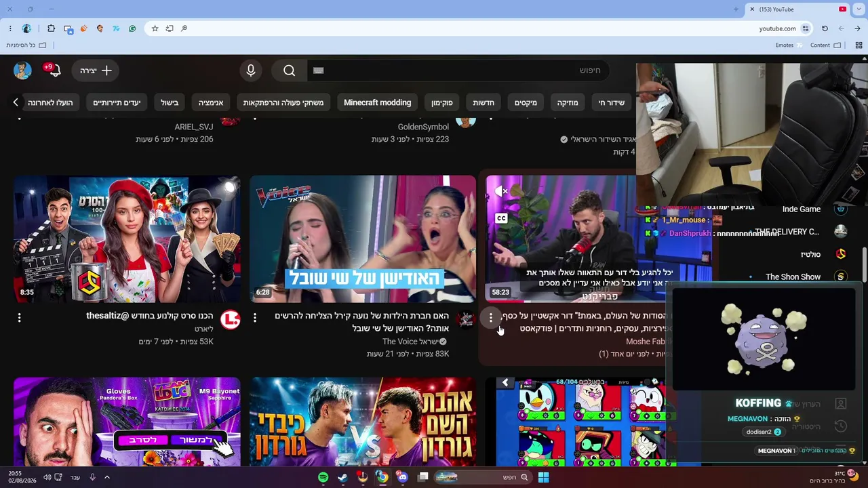This screenshot has width=868, height=488.
Task: Open the taskbar volume control
Action: (x=47, y=477)
